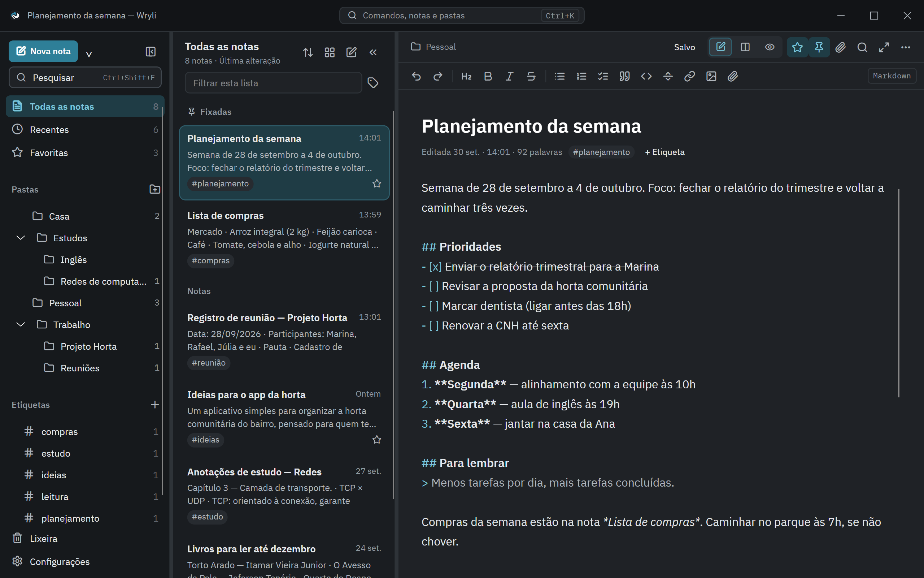Switch to edit mode

[720, 47]
